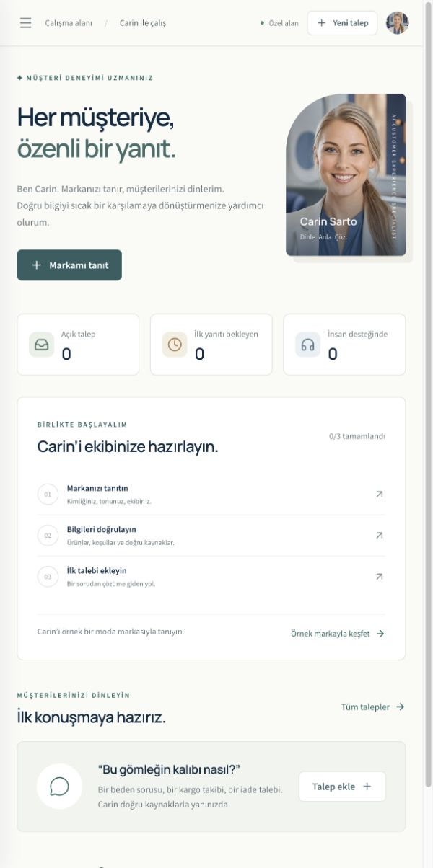
Task: Open the İnsan desteğinde stat card
Action: tap(344, 345)
